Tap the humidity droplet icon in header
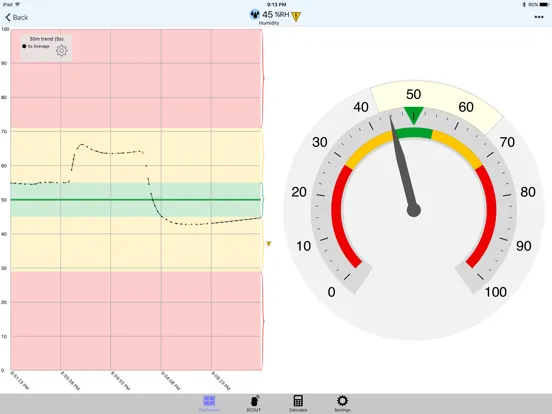The image size is (552, 414). click(x=254, y=14)
